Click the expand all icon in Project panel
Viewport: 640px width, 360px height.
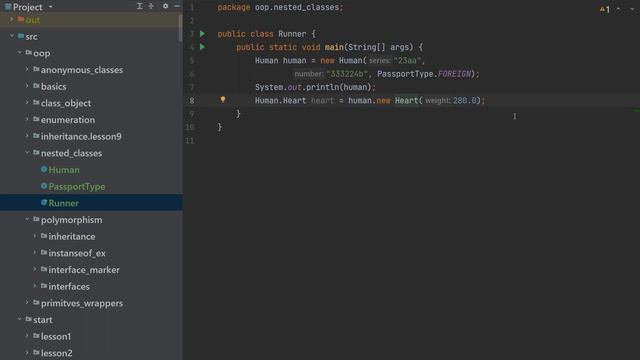coord(140,6)
